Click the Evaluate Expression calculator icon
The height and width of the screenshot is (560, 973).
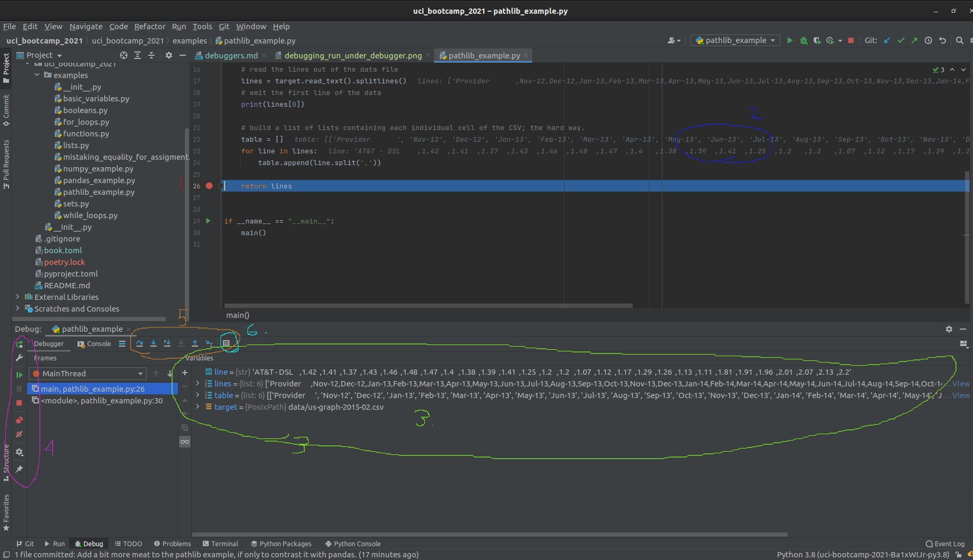pyautogui.click(x=226, y=343)
